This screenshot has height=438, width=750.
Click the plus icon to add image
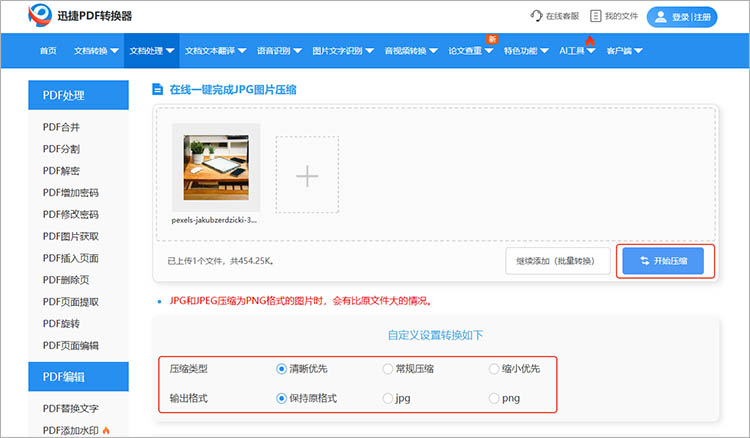[307, 176]
